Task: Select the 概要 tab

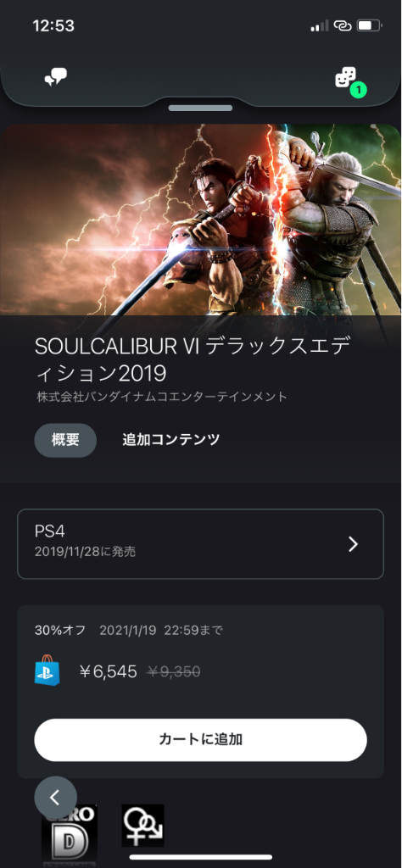Action: point(65,440)
